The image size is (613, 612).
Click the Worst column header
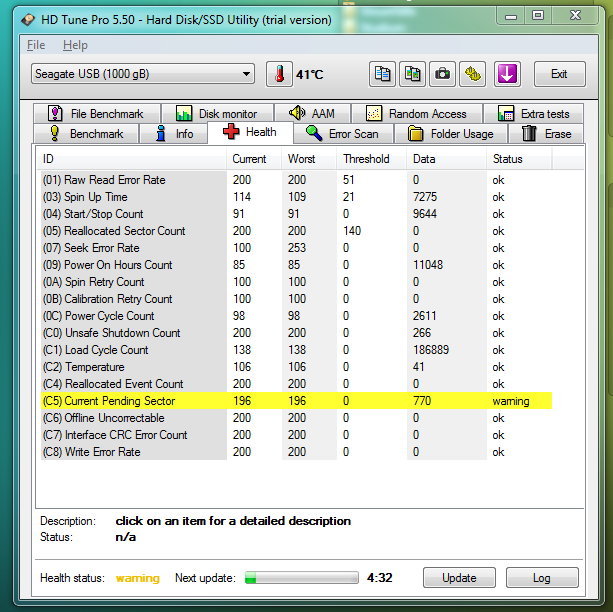[x=309, y=159]
